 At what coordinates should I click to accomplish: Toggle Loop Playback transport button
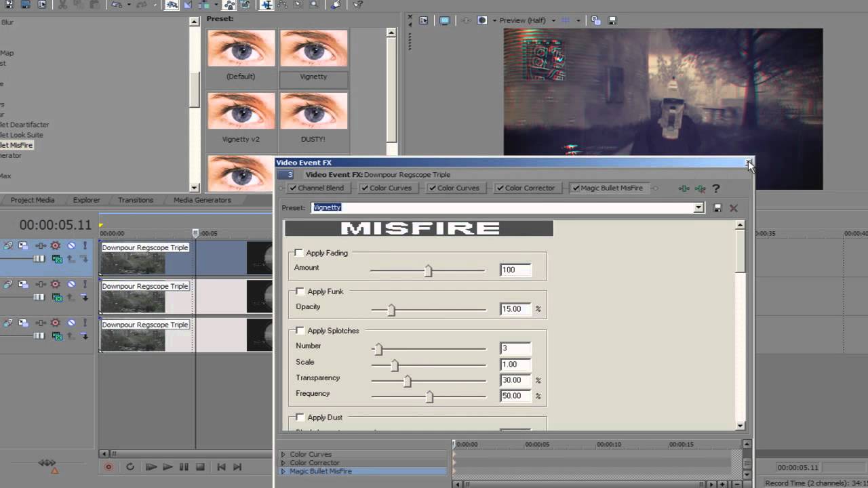pyautogui.click(x=130, y=467)
